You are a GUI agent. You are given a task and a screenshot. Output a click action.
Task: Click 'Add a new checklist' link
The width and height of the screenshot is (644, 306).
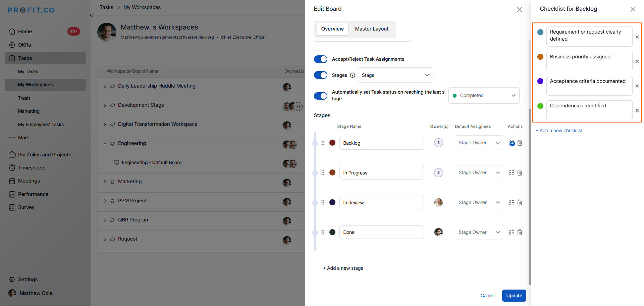559,131
